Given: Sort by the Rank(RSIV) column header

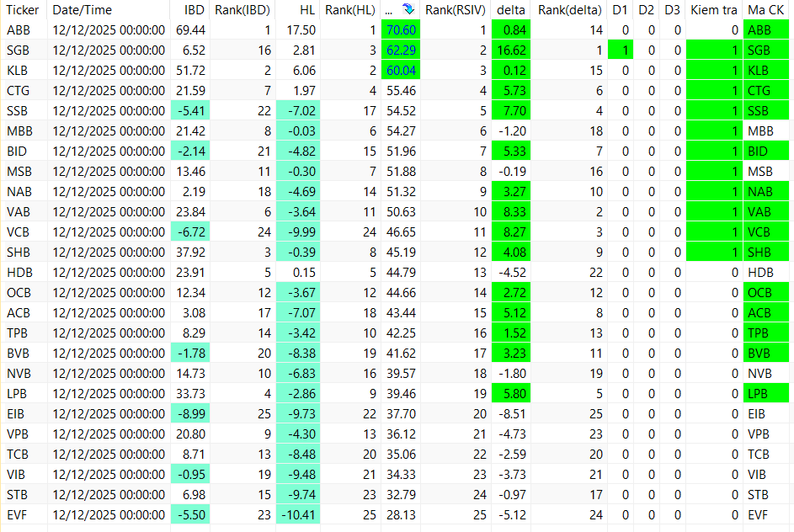Looking at the screenshot, I should pyautogui.click(x=456, y=9).
